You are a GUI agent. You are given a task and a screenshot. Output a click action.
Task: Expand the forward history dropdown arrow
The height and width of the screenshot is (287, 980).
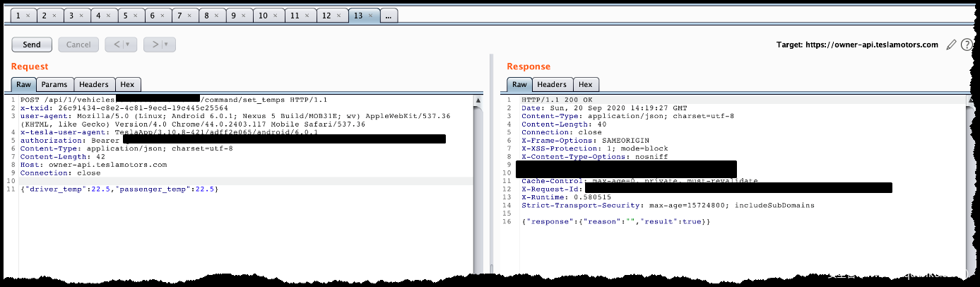(166, 45)
